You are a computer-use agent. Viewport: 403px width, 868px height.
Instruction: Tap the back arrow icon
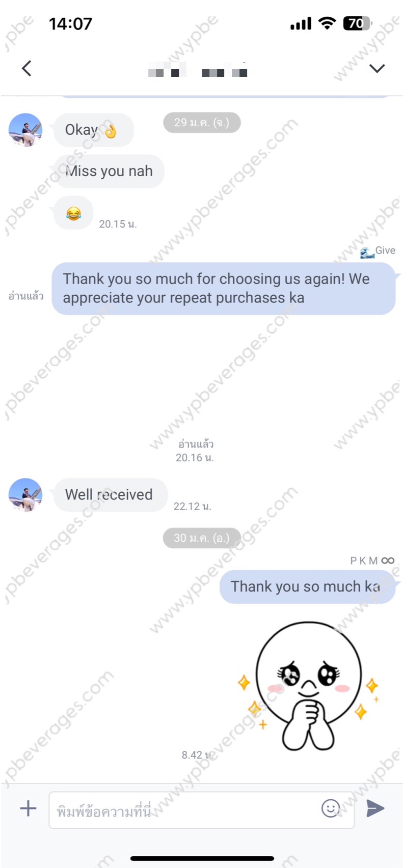27,68
